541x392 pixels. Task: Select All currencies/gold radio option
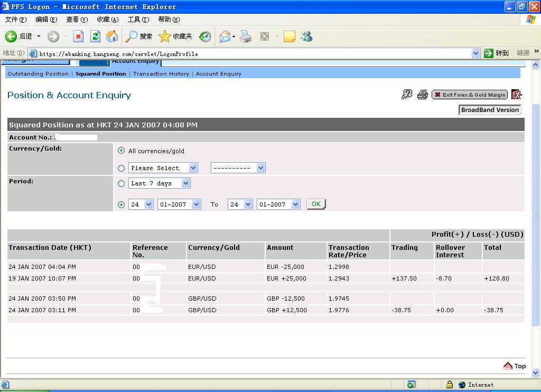pyautogui.click(x=122, y=151)
